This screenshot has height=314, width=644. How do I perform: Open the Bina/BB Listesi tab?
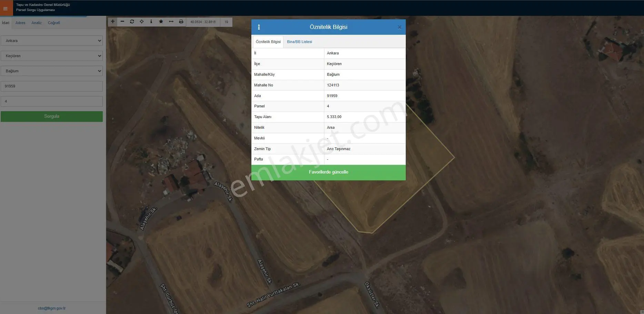tap(299, 42)
